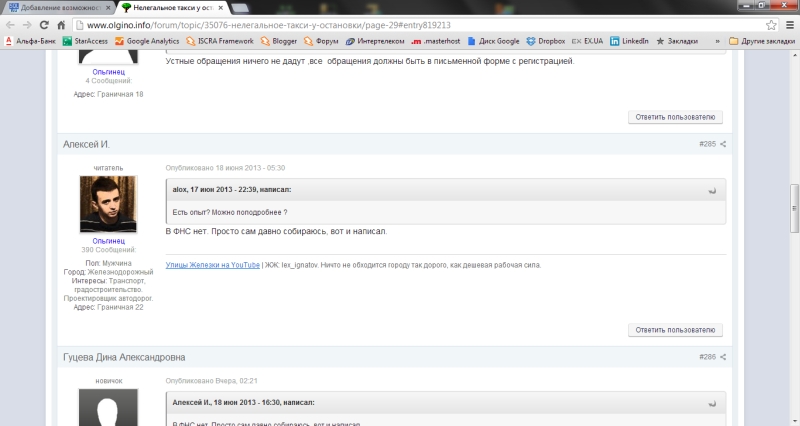The image size is (800, 426).
Task: Share post #285 via the share icon
Action: (x=723, y=145)
